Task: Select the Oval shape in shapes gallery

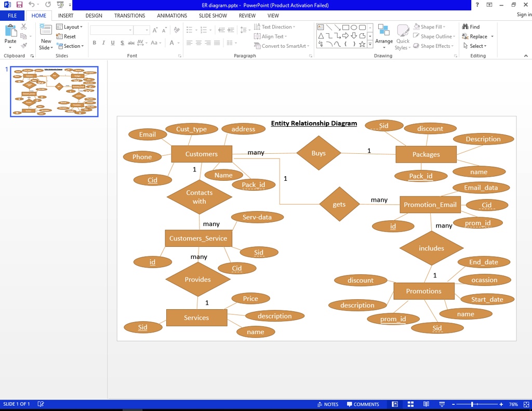Action: tap(354, 28)
